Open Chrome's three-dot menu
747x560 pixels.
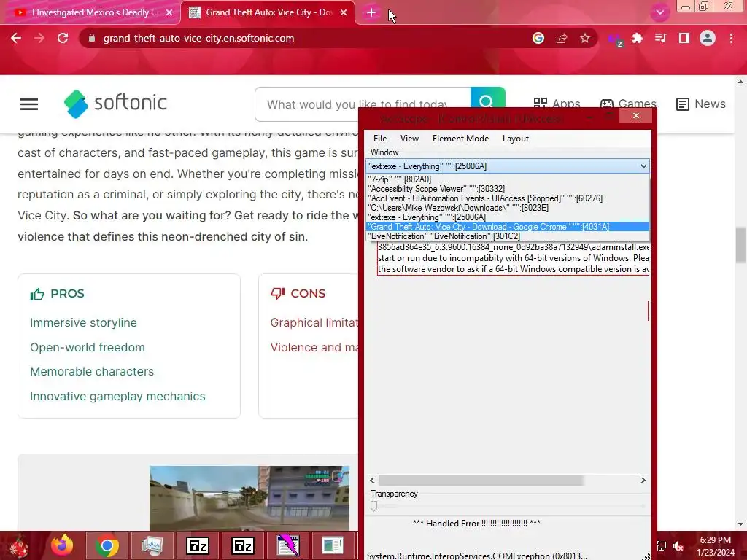click(731, 38)
